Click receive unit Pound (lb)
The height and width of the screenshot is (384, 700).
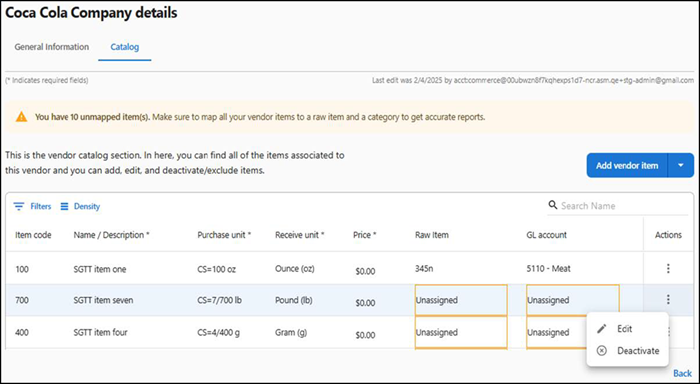tap(293, 301)
